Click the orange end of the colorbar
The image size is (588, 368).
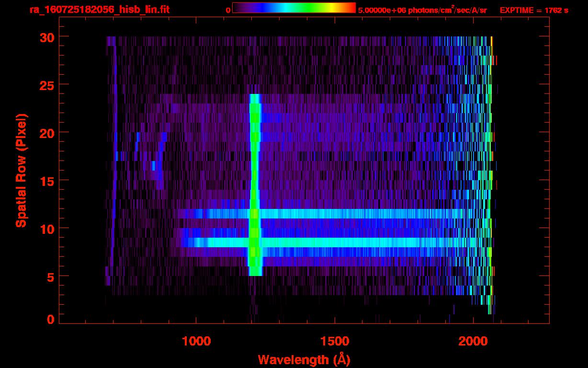coord(349,8)
